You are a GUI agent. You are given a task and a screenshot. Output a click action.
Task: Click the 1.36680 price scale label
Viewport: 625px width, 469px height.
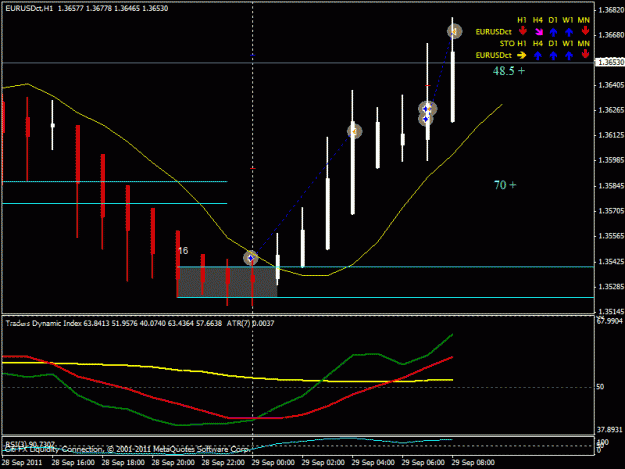pos(611,35)
